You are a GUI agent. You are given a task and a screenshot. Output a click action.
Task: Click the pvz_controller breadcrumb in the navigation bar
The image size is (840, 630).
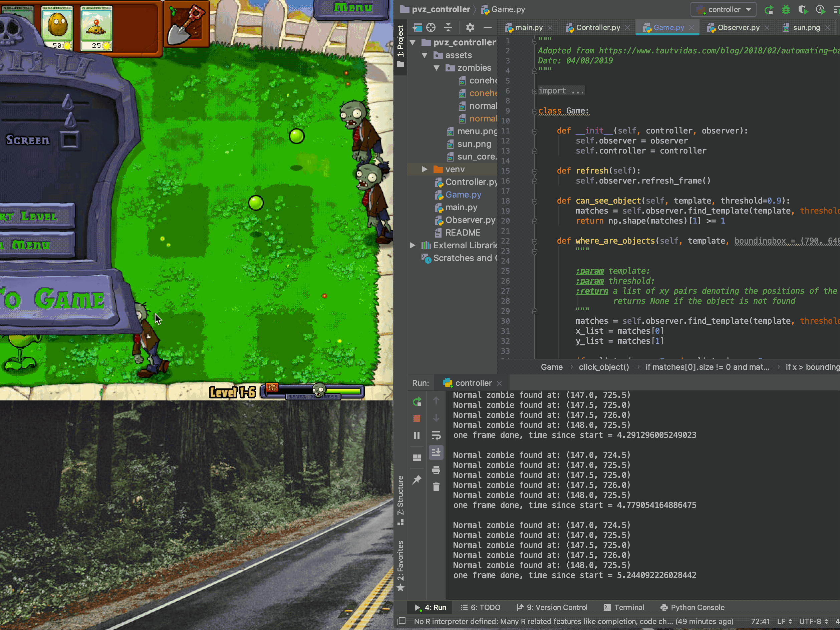tap(435, 9)
